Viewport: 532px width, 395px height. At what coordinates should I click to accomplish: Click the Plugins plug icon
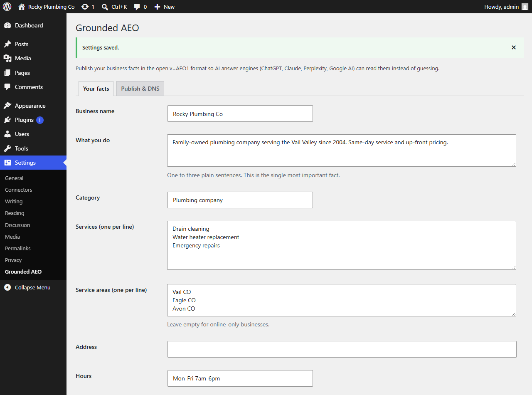7,120
